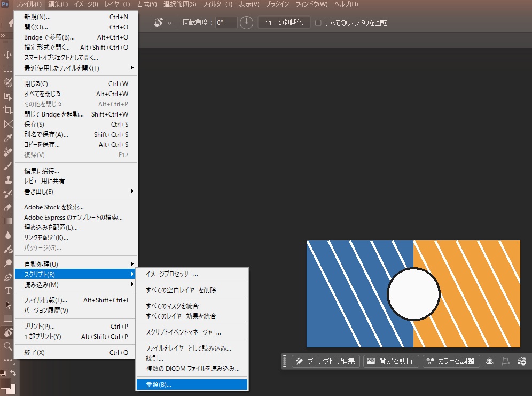Click the background color swatch

click(12, 390)
